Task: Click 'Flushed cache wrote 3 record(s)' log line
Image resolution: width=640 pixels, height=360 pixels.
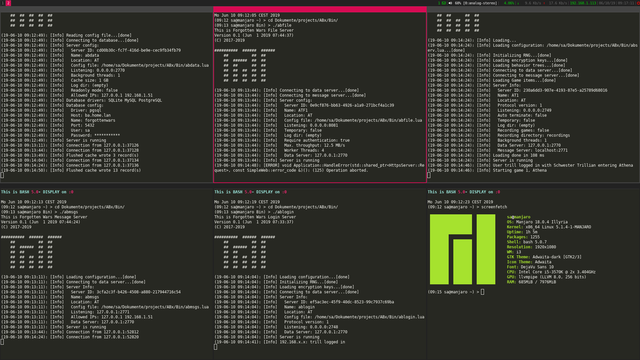Action: click(x=102, y=155)
